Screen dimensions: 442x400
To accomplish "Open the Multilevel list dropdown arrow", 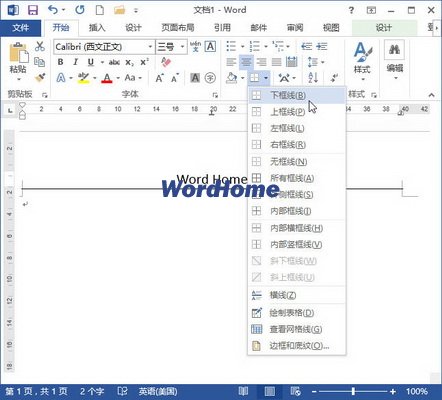I will 288,46.
